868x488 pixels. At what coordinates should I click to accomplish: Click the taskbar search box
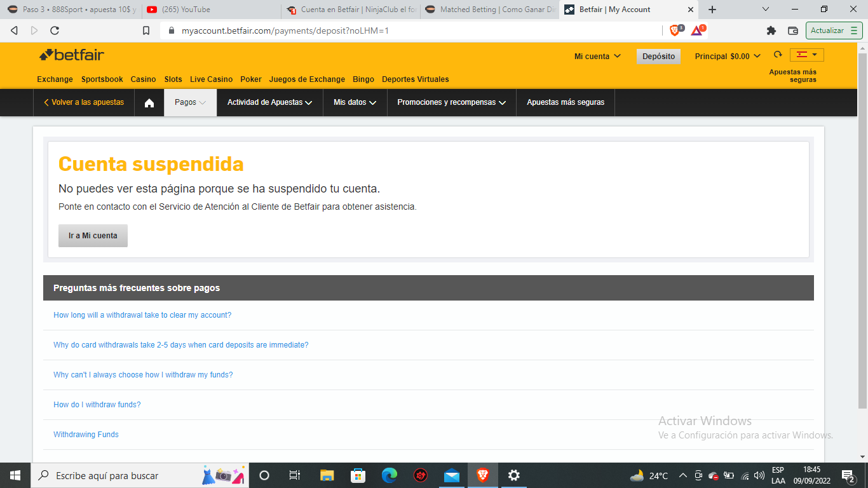(140, 475)
